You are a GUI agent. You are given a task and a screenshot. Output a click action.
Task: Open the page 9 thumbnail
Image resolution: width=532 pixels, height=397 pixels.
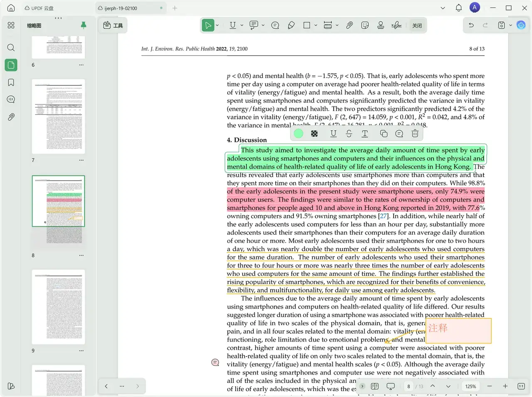pos(58,307)
